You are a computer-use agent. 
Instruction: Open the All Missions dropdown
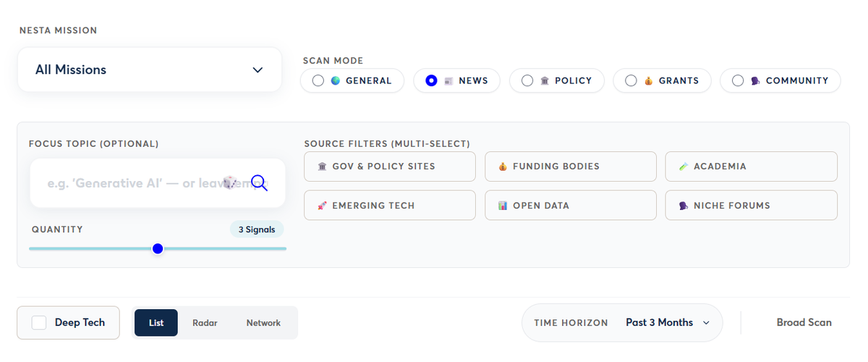coord(150,70)
